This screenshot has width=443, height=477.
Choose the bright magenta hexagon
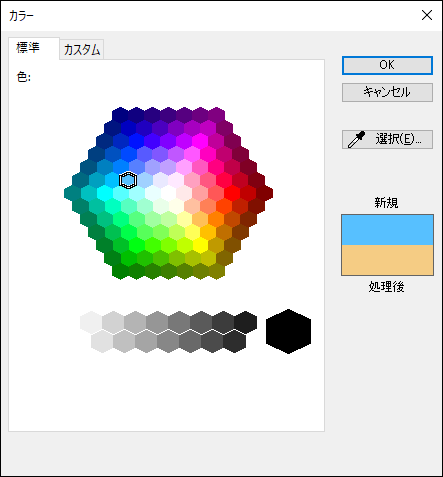pyautogui.click(x=200, y=140)
